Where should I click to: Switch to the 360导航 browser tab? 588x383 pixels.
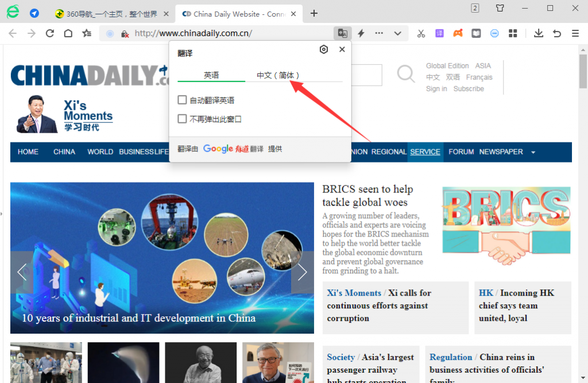pyautogui.click(x=112, y=14)
